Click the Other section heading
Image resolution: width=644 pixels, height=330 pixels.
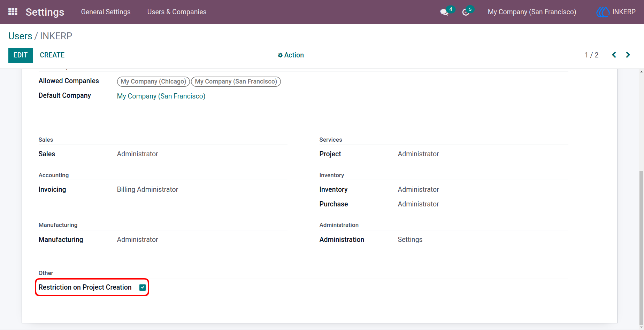coord(46,273)
